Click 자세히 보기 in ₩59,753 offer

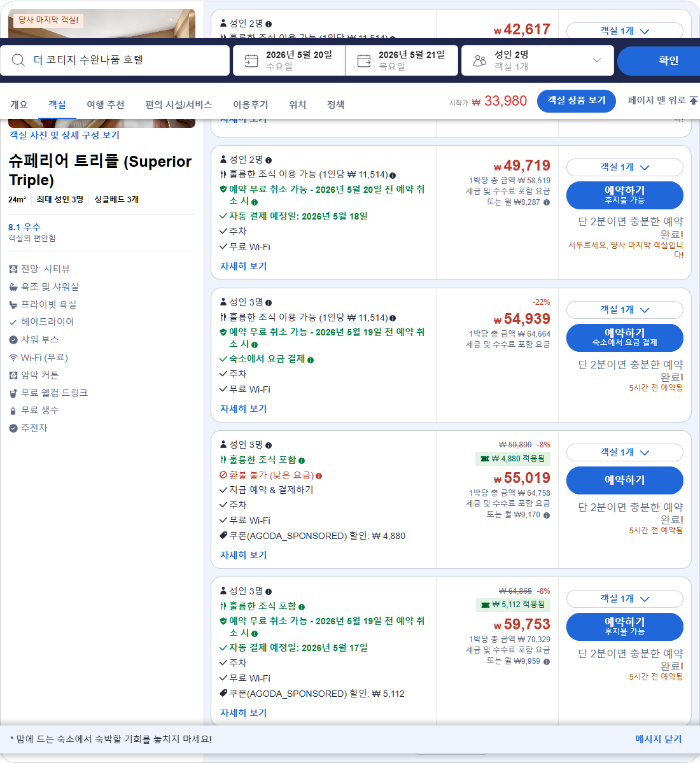[x=243, y=713]
